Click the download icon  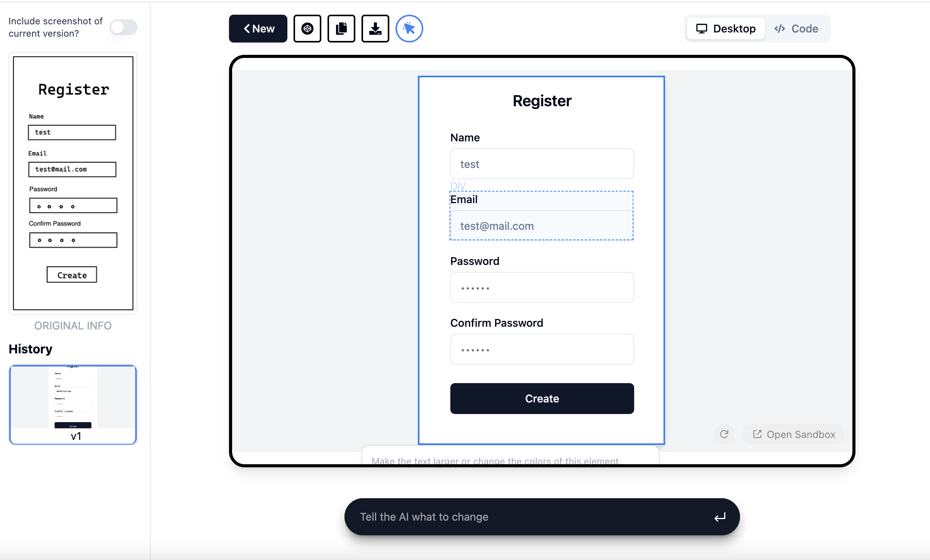375,29
